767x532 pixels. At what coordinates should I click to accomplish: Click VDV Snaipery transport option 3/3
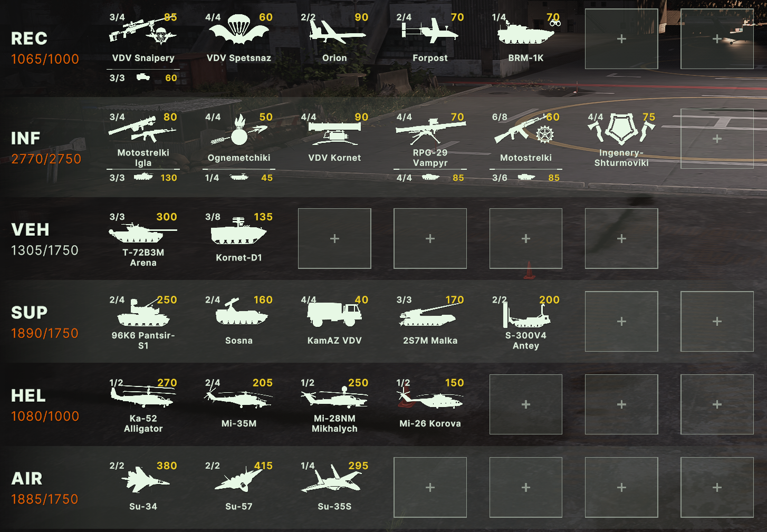click(143, 78)
